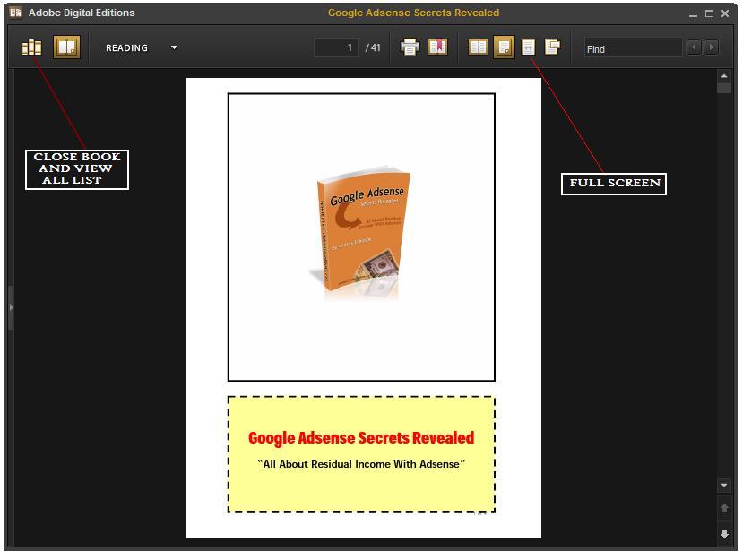Open the Library view bookshelf icon

coord(31,47)
